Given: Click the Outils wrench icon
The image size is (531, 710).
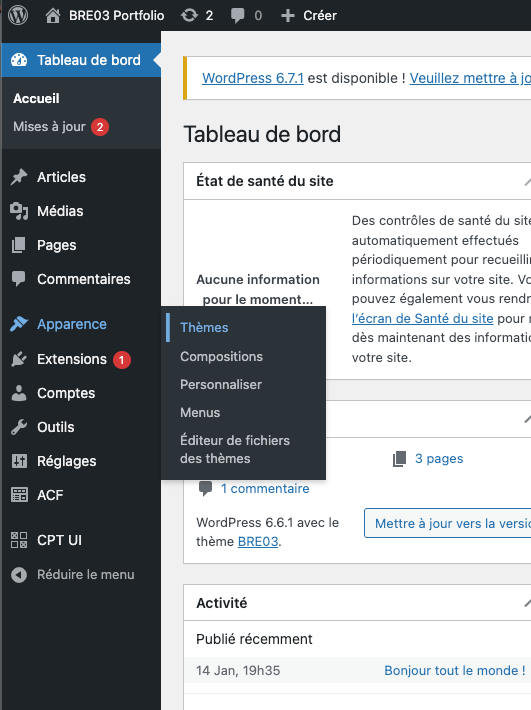Looking at the screenshot, I should [x=19, y=427].
